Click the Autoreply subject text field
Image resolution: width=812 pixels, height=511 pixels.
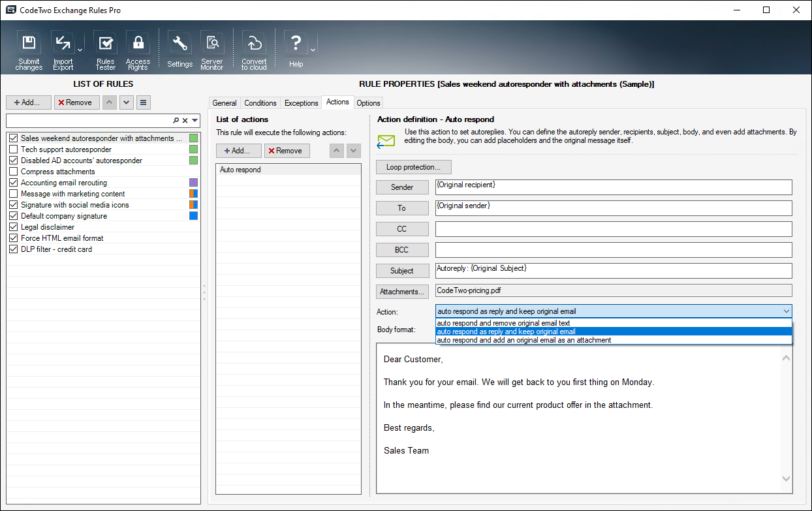(x=614, y=271)
